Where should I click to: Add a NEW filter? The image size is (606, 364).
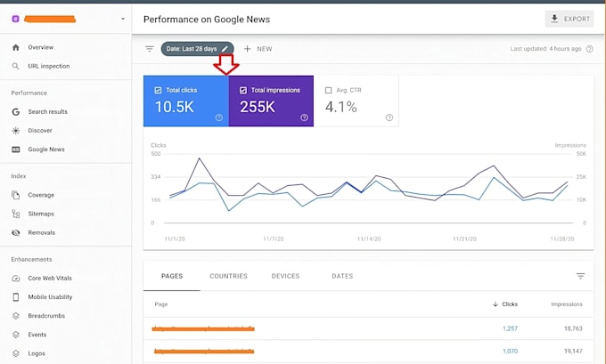coord(258,49)
